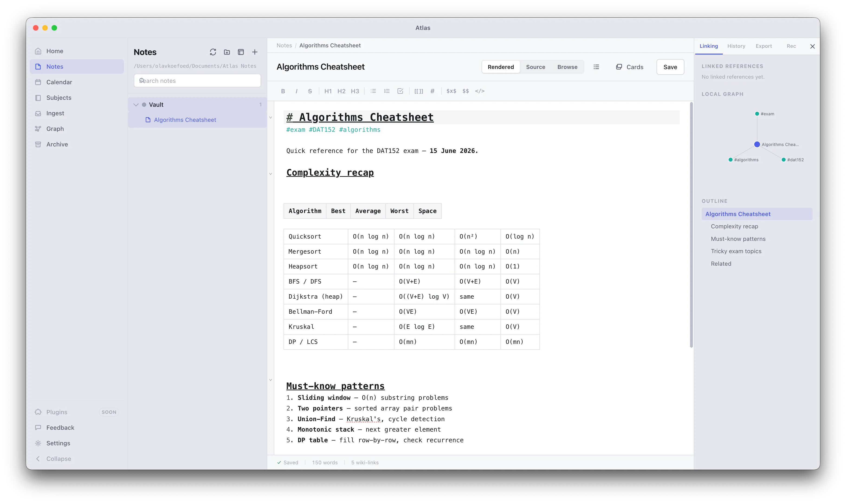The height and width of the screenshot is (504, 846).
Task: Select Algorithms Cheatsheet in outline
Action: click(x=757, y=214)
